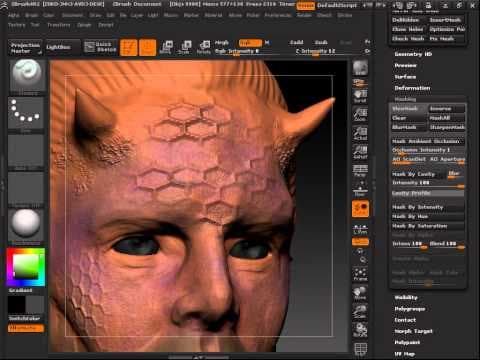Enable the Mrgb channel
Image resolution: width=480 pixels, height=360 pixels.
(222, 43)
